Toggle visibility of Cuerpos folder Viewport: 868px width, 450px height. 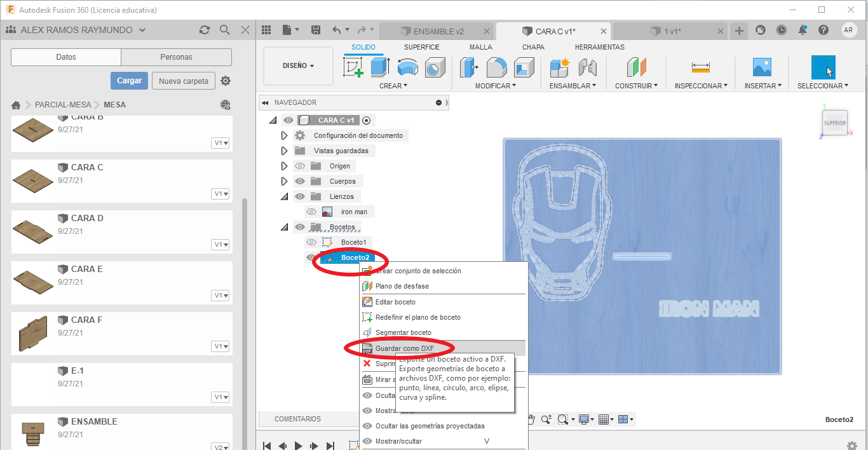point(300,181)
